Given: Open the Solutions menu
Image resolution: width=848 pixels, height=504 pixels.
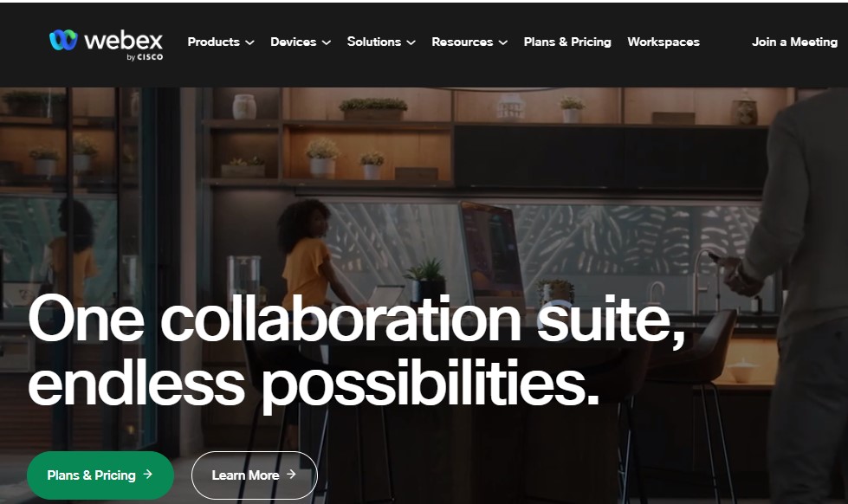Looking at the screenshot, I should [x=373, y=42].
